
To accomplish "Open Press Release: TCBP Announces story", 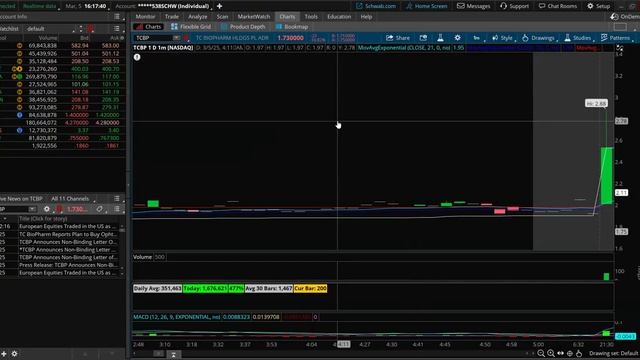I will point(67,265).
